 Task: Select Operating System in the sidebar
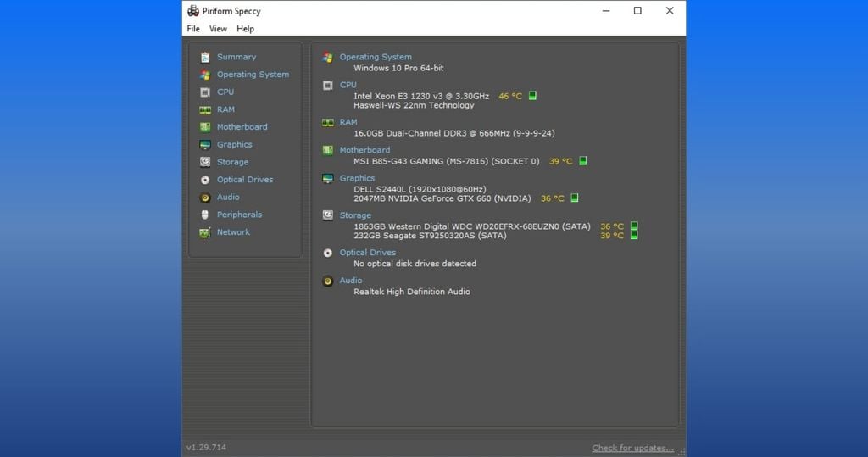(253, 75)
